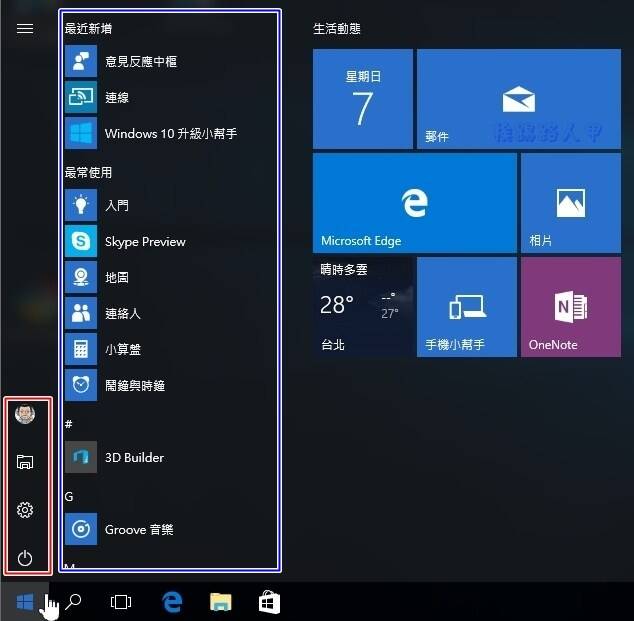Open the 相片 photos tile

pos(571,203)
